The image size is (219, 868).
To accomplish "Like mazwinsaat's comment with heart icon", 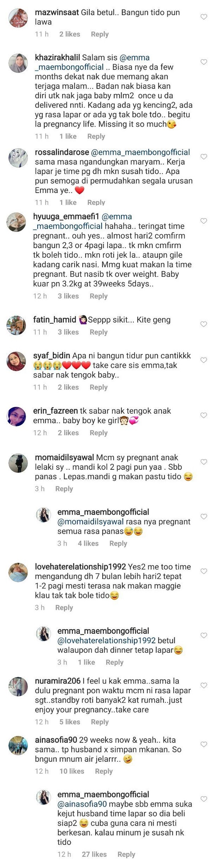I will click(x=204, y=17).
